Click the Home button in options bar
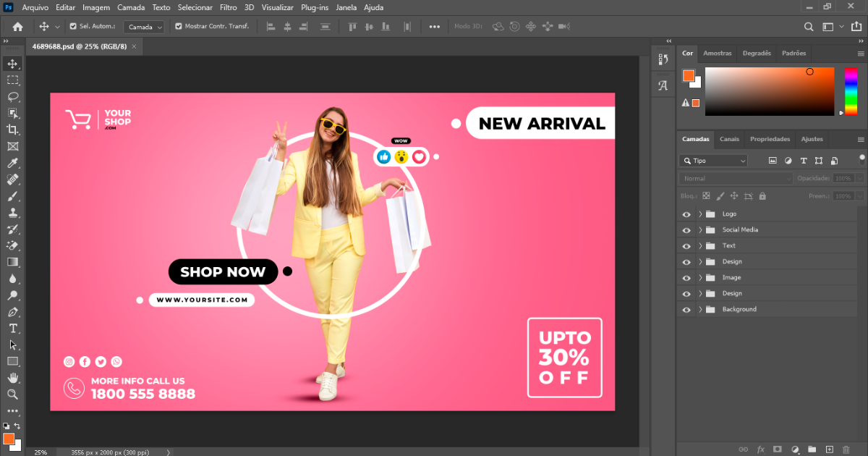This screenshot has height=456, width=868. point(18,27)
